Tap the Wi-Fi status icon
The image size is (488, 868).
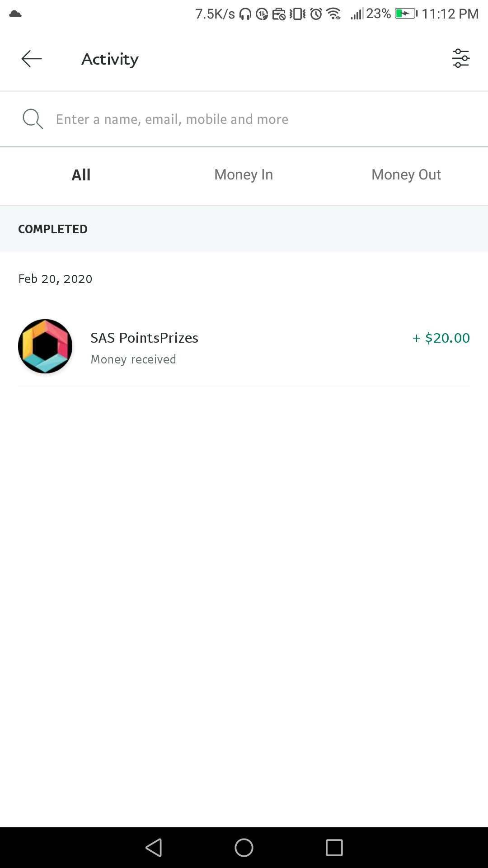pos(334,14)
